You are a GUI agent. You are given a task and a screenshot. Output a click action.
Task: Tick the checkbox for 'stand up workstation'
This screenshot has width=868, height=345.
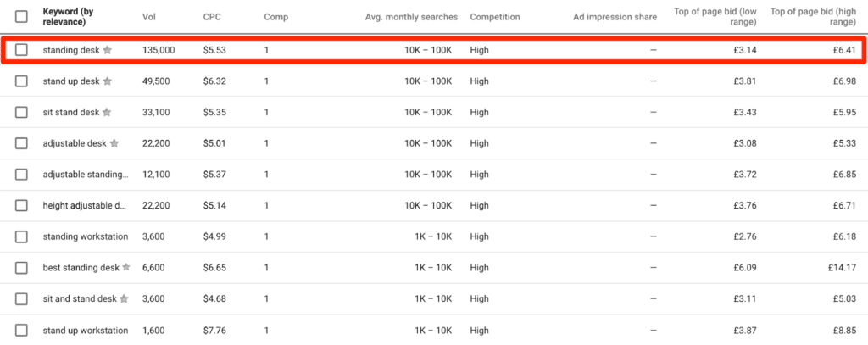[21, 330]
